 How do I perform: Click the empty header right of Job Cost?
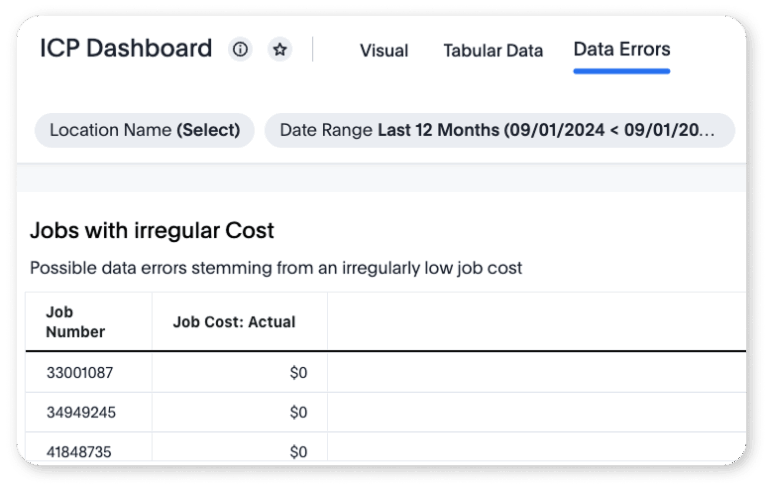click(536, 322)
